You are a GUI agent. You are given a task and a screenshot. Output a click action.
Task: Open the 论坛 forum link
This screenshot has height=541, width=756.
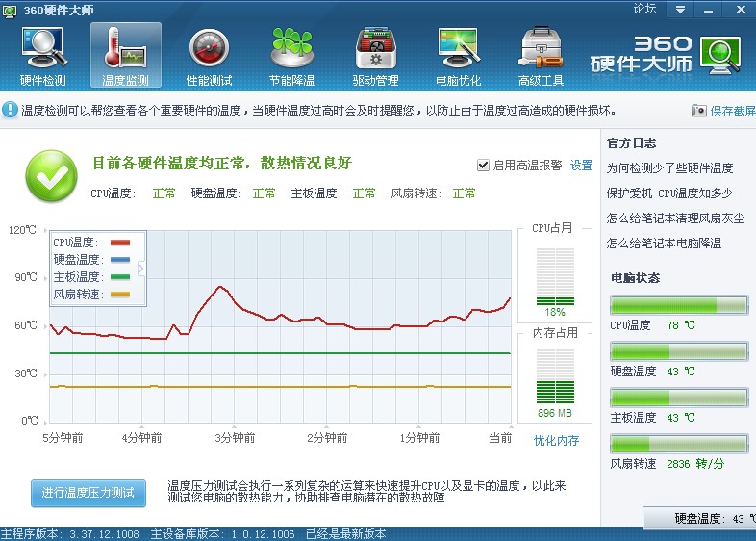coord(644,9)
